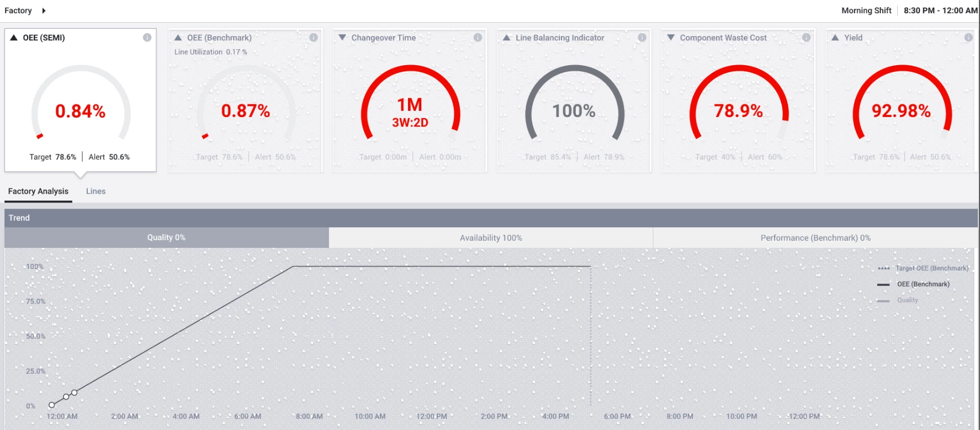
Task: Click the Trend panel header
Action: point(491,218)
